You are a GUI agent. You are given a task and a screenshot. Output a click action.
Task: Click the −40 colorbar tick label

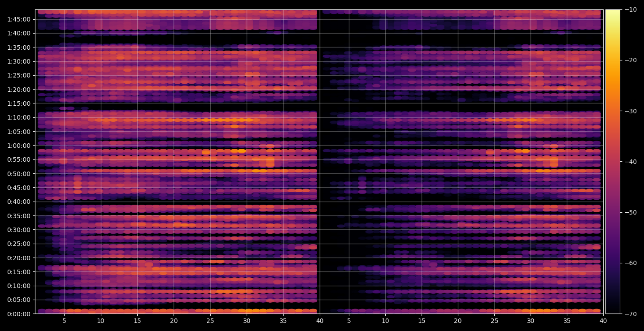tap(630, 162)
